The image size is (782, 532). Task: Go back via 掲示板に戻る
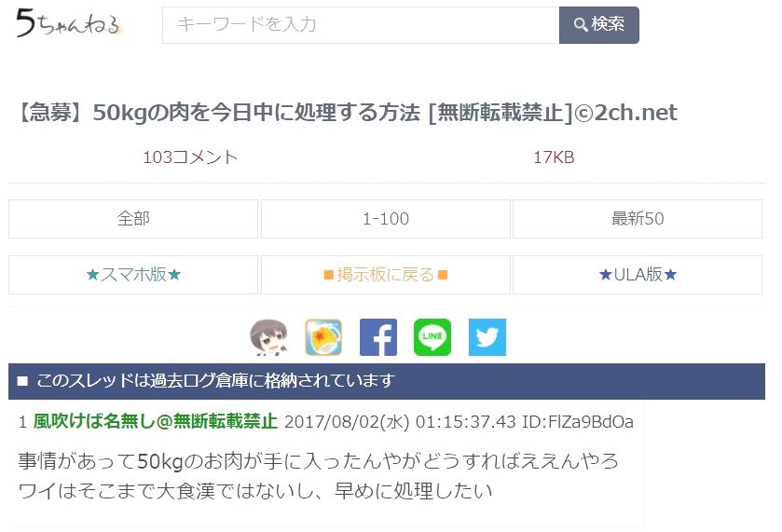386,275
